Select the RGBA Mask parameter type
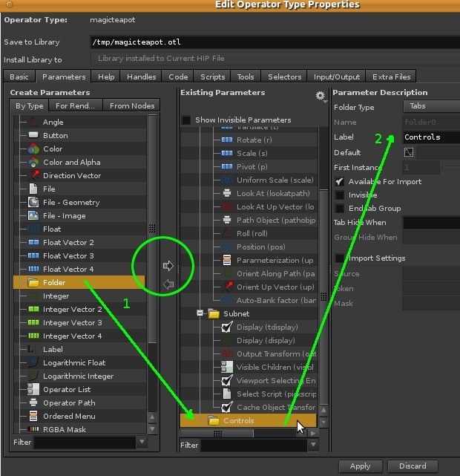This screenshot has width=460, height=476. [64, 429]
